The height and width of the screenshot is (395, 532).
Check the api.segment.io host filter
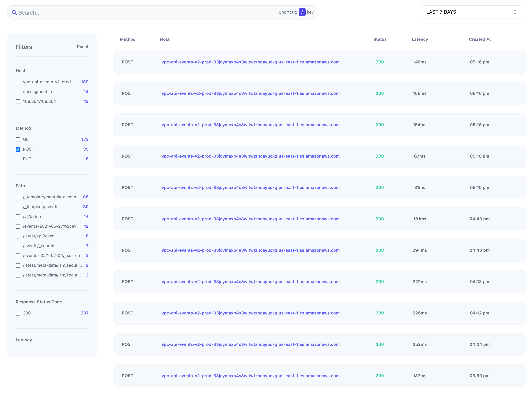click(18, 92)
